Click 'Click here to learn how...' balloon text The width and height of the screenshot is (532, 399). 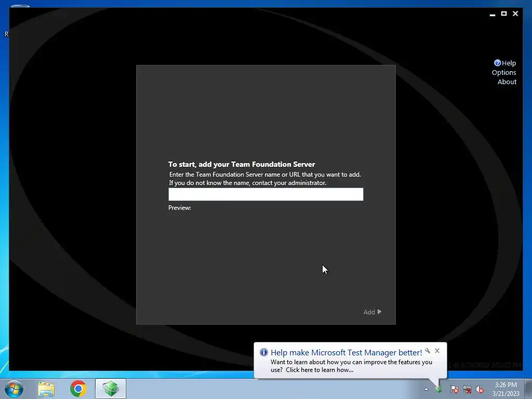click(320, 370)
